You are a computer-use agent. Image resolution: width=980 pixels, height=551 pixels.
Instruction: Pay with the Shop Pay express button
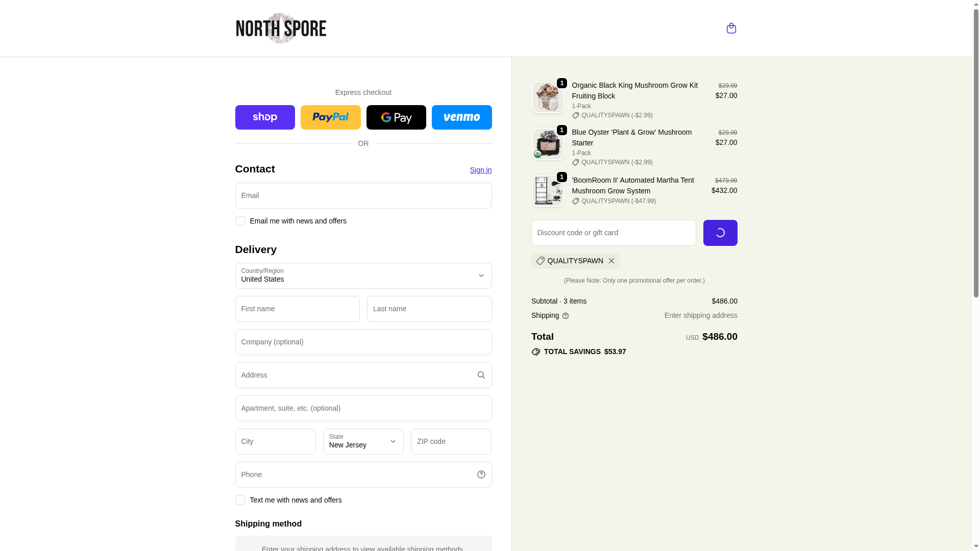click(x=265, y=117)
